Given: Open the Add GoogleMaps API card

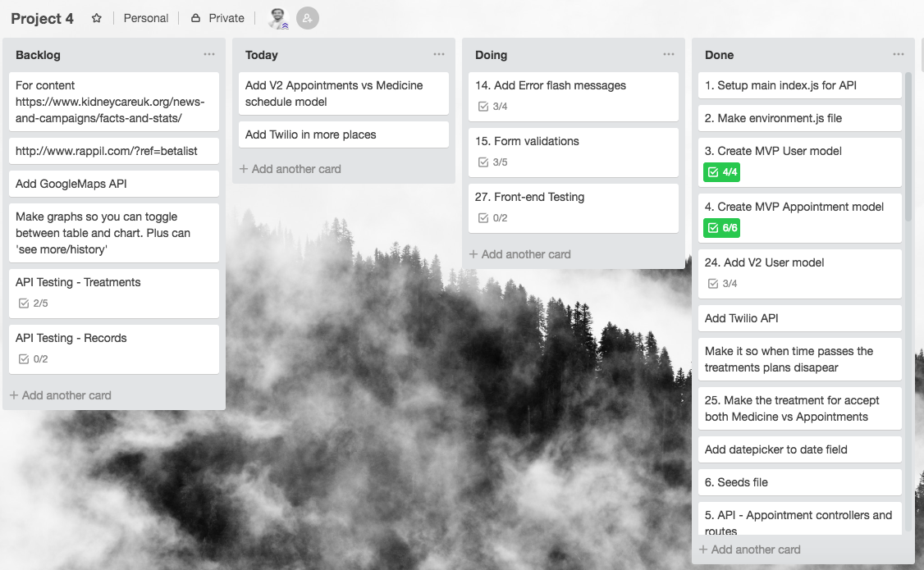Looking at the screenshot, I should point(114,184).
